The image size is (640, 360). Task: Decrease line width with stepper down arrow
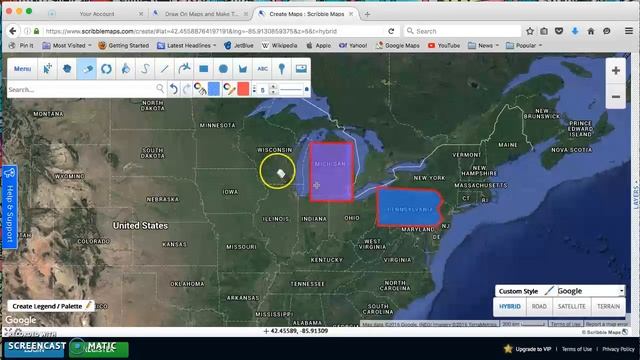(x=273, y=92)
